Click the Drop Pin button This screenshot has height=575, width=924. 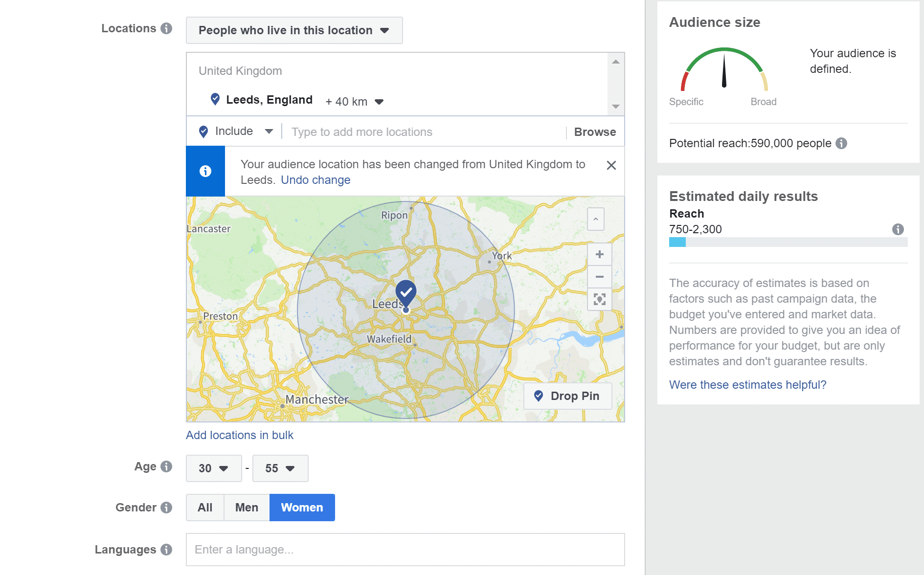pyautogui.click(x=568, y=396)
